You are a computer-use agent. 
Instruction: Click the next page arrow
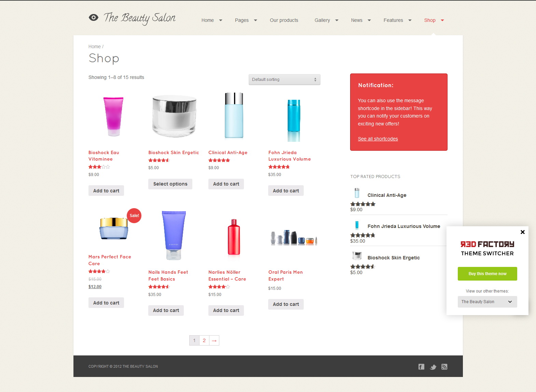pos(214,340)
